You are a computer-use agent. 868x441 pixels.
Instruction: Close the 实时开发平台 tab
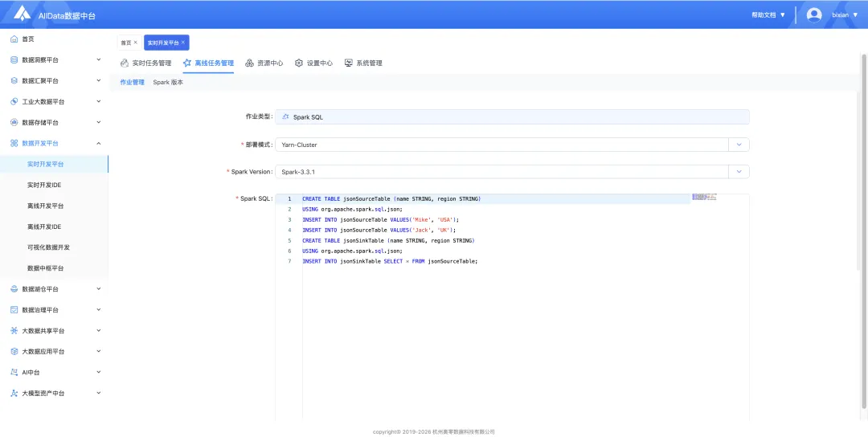pyautogui.click(x=183, y=42)
